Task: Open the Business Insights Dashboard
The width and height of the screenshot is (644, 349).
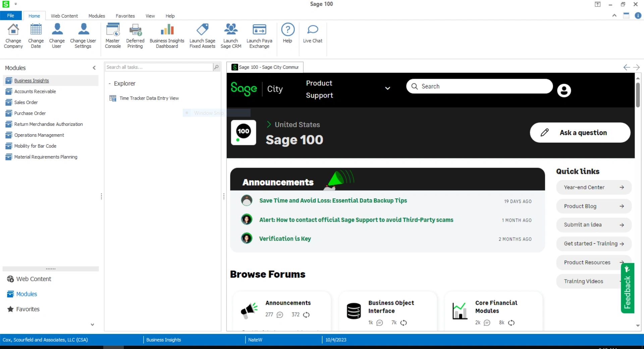Action: point(167,35)
